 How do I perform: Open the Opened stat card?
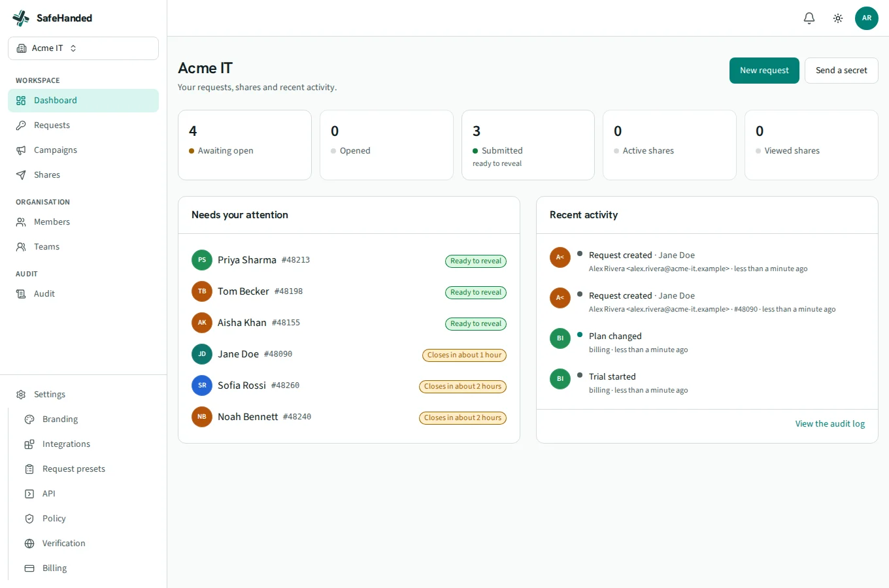[386, 145]
